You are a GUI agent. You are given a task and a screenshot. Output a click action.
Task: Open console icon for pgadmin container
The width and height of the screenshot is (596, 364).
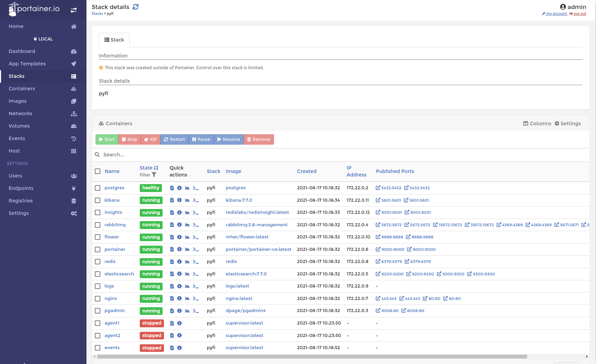point(196,311)
